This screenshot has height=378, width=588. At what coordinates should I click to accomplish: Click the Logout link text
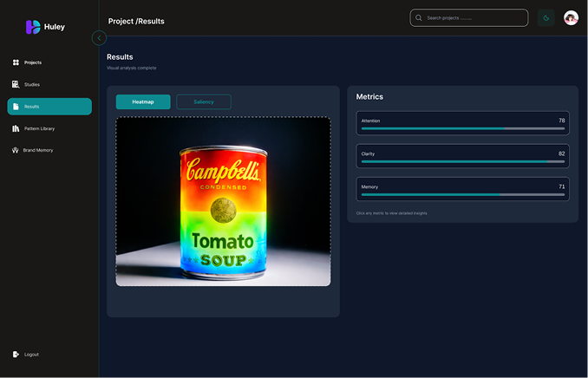[31, 355]
